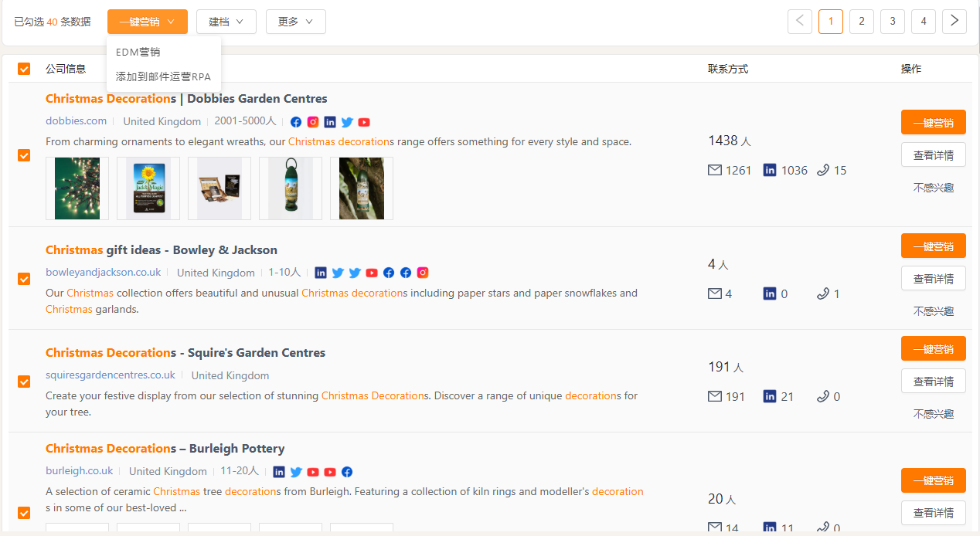Switch to page 2
Image resolution: width=980 pixels, height=536 pixels.
[x=862, y=21]
